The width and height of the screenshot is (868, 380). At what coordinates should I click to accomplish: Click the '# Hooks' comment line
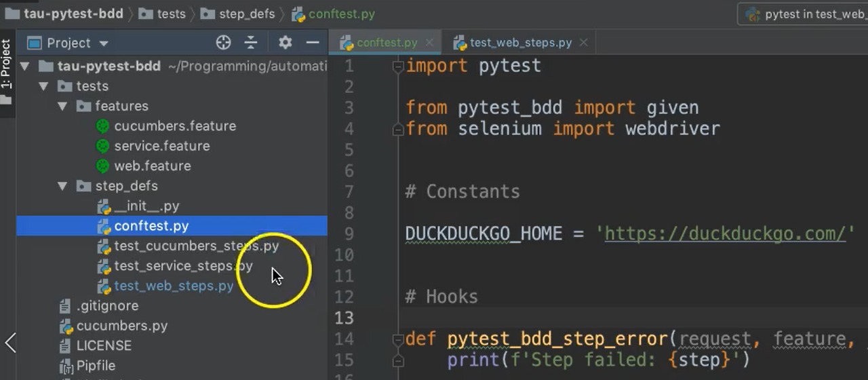pos(441,297)
